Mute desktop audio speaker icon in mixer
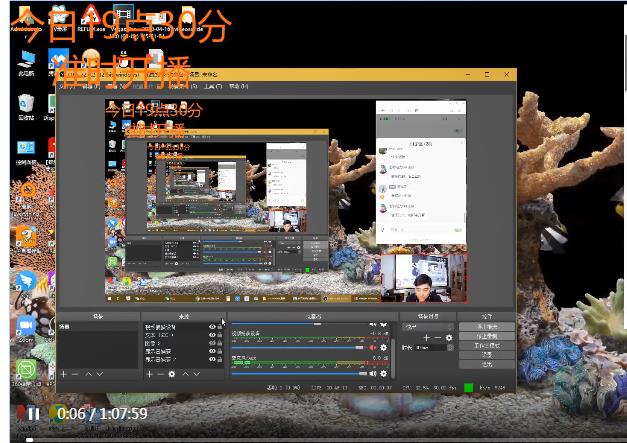Screen dimensions: 627x443 coord(373,347)
